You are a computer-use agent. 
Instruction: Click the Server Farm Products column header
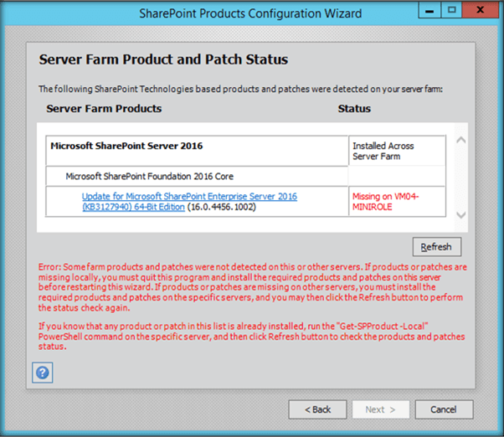tap(104, 109)
